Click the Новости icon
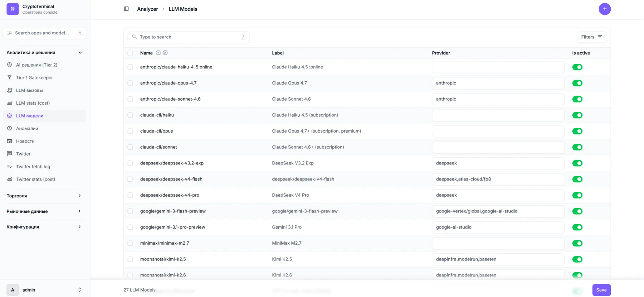This screenshot has width=644, height=297. pos(10,141)
